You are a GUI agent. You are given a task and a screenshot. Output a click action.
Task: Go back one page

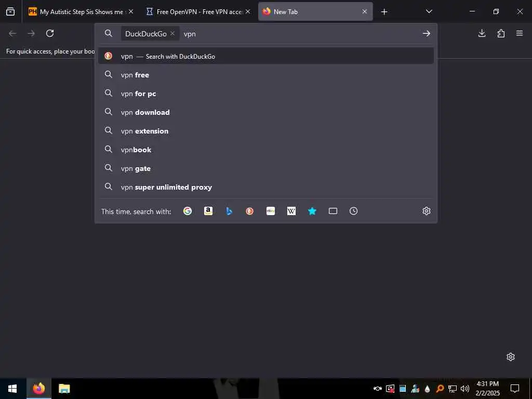coord(12,33)
